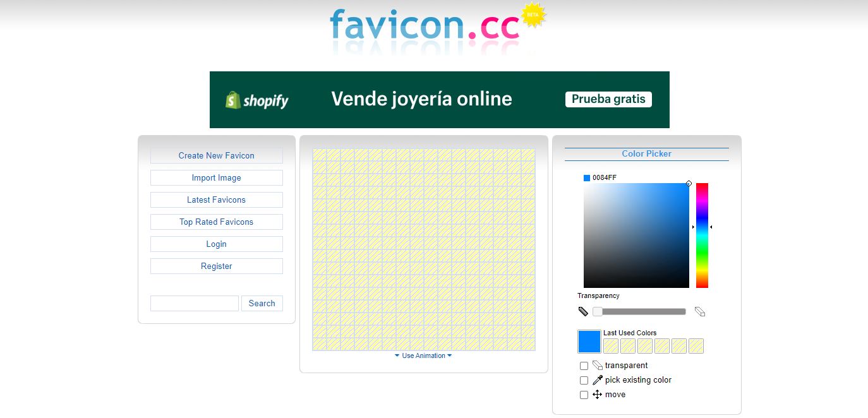Click inside the search input field

(x=194, y=303)
